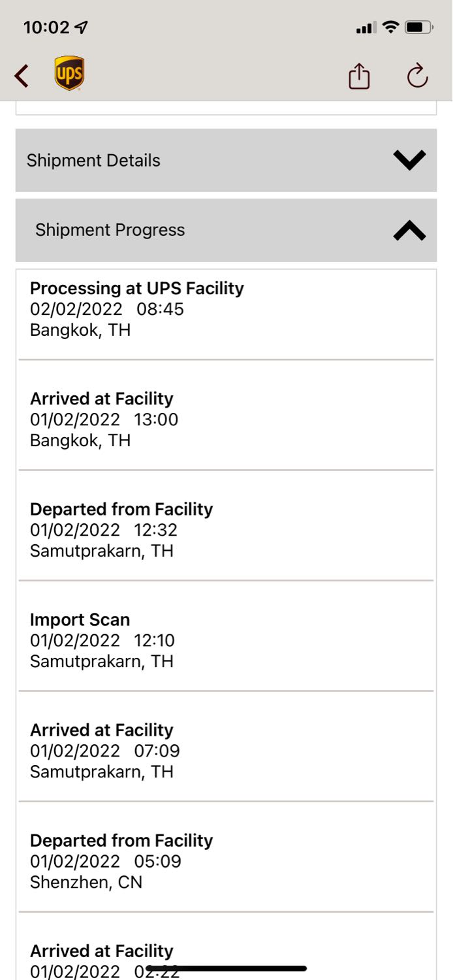The image size is (453, 980).
Task: Tap the Shipment Progress header label
Action: 110,230
